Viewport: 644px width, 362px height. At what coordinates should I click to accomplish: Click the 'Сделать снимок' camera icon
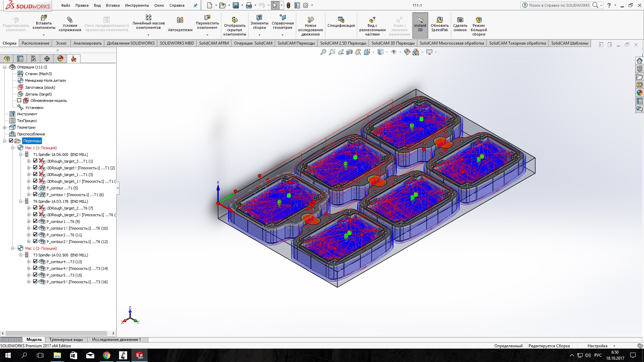click(460, 20)
